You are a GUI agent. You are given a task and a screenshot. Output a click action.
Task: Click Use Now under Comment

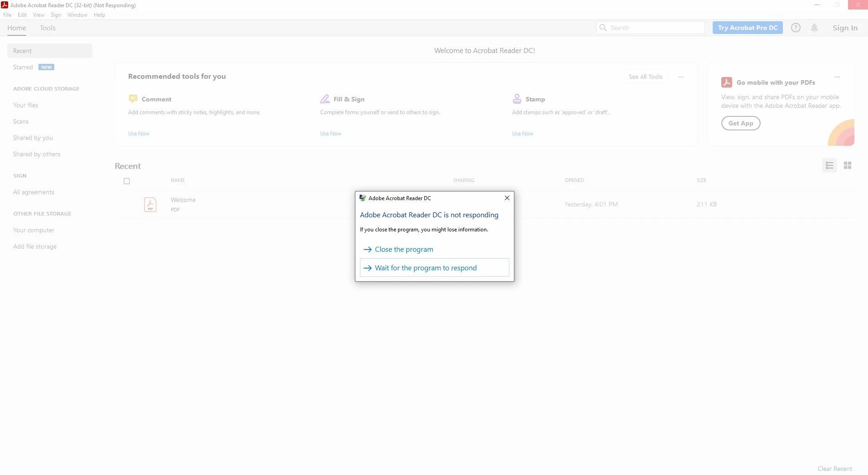(139, 134)
